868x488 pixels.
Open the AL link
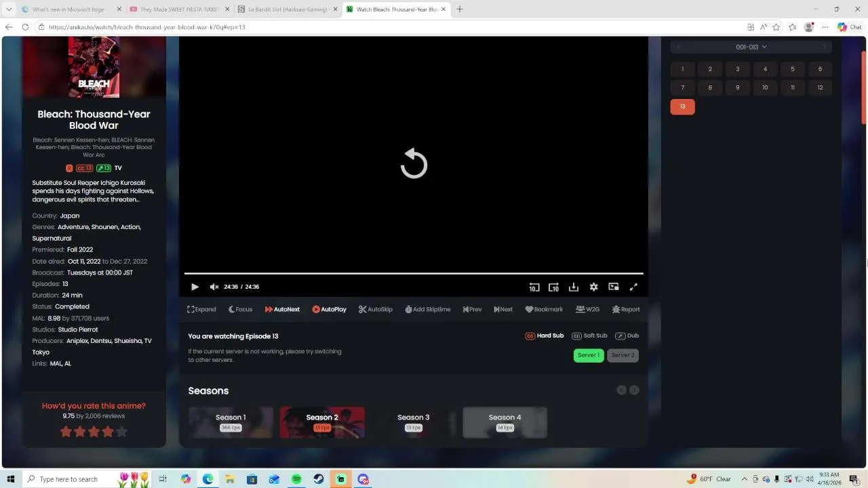[x=68, y=363]
